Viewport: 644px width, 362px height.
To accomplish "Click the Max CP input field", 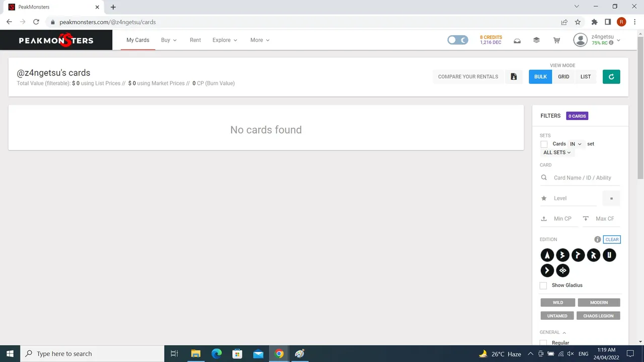I will (x=607, y=219).
